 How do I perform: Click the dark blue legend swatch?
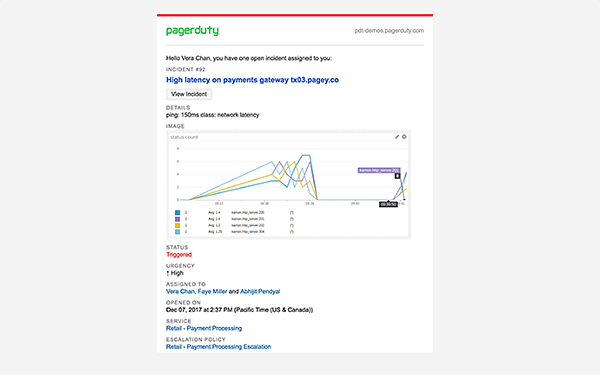[177, 212]
